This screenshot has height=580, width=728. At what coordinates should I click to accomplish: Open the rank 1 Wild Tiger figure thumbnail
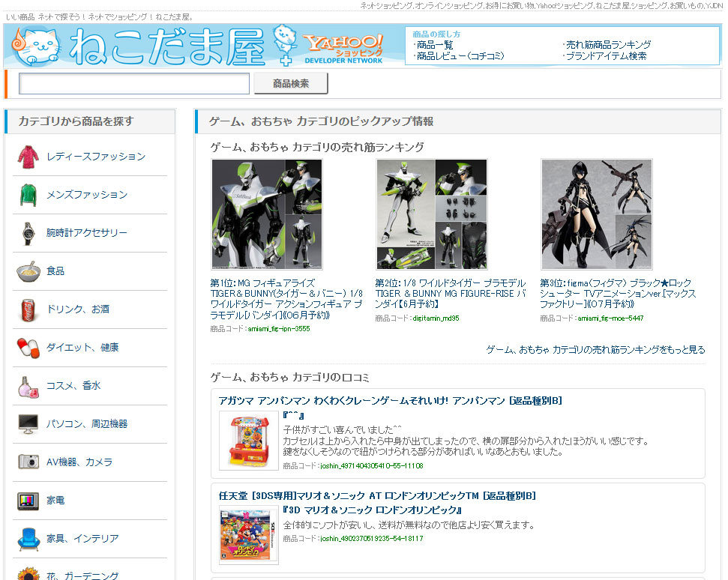click(267, 214)
